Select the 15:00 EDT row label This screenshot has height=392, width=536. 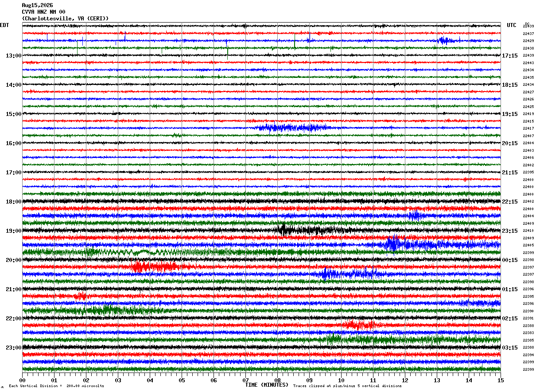pos(14,114)
